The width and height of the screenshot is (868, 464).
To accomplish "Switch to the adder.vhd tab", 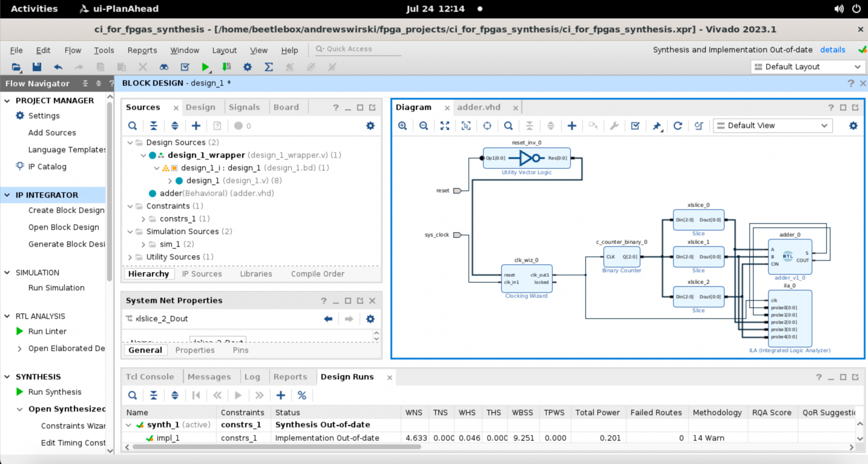I will [479, 107].
